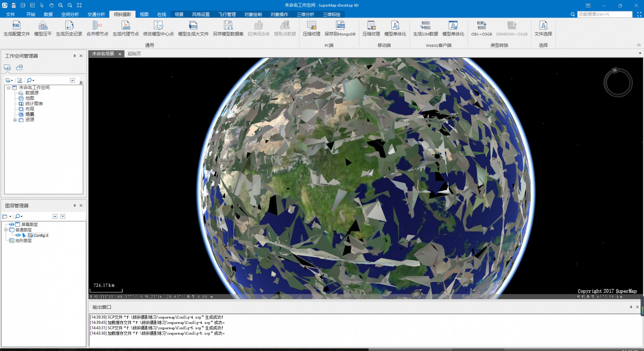Image resolution: width=644 pixels, height=351 pixels.
Task: Open layer manager add-layer dropdown
Action: point(6,216)
